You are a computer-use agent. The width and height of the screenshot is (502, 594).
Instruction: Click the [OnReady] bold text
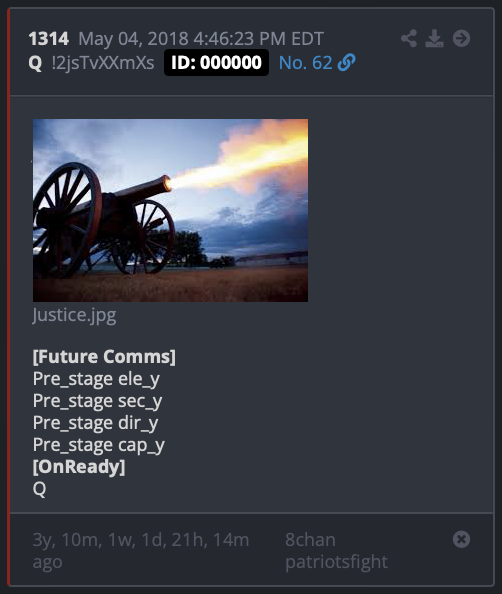click(x=79, y=467)
